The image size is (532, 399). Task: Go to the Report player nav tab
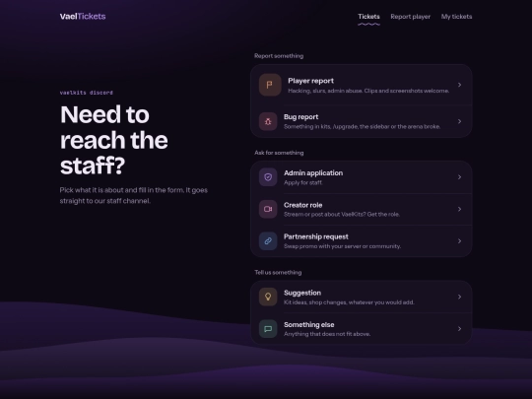click(x=410, y=17)
